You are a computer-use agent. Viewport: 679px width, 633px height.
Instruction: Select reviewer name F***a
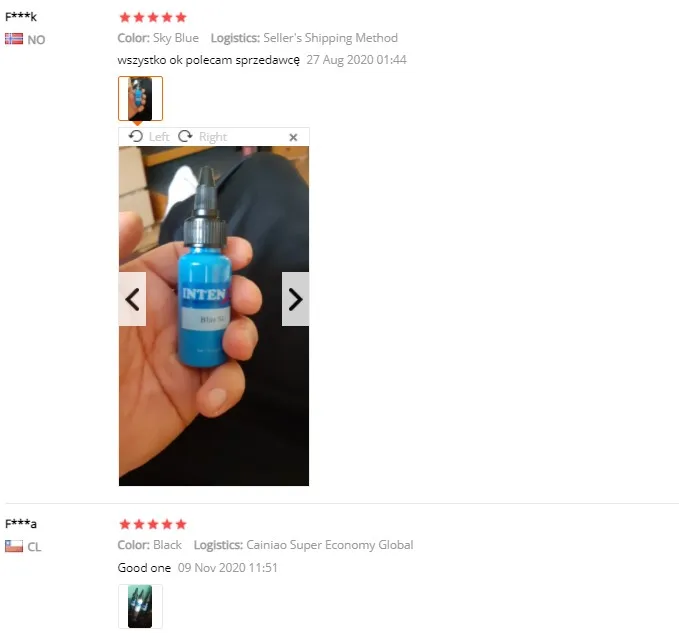tap(21, 524)
